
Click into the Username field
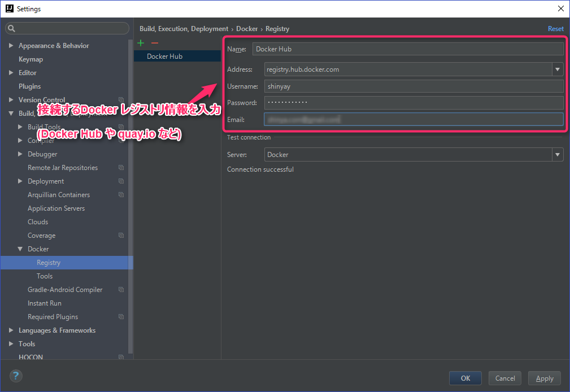click(x=414, y=86)
